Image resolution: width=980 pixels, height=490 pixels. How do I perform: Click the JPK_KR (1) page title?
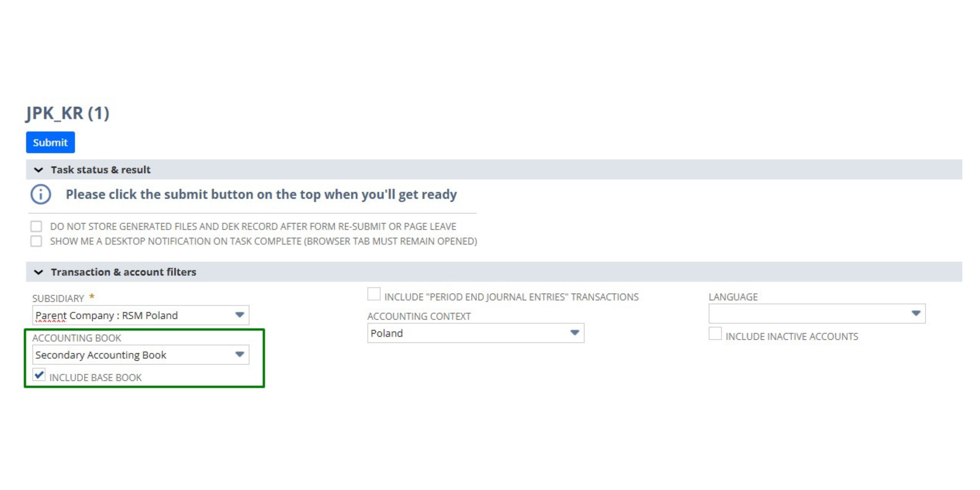pyautogui.click(x=68, y=113)
